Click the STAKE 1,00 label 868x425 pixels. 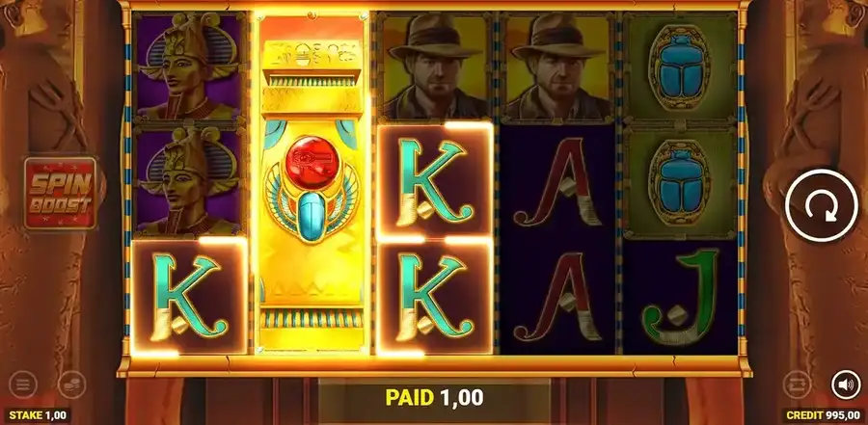click(38, 415)
